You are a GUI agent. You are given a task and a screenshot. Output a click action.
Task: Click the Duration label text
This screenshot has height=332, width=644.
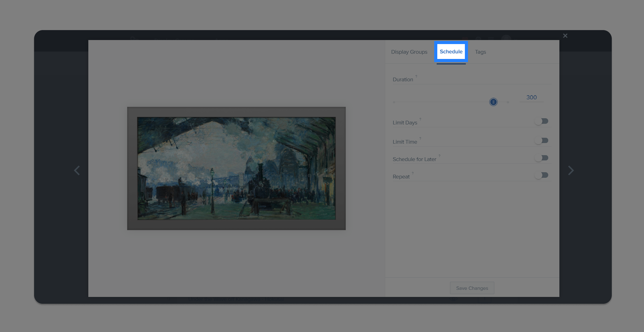403,79
